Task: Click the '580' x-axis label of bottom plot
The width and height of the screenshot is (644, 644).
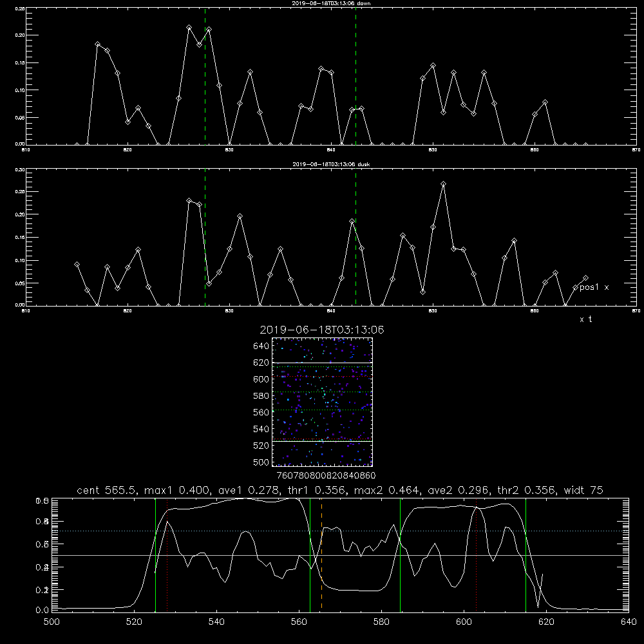Action: click(381, 622)
